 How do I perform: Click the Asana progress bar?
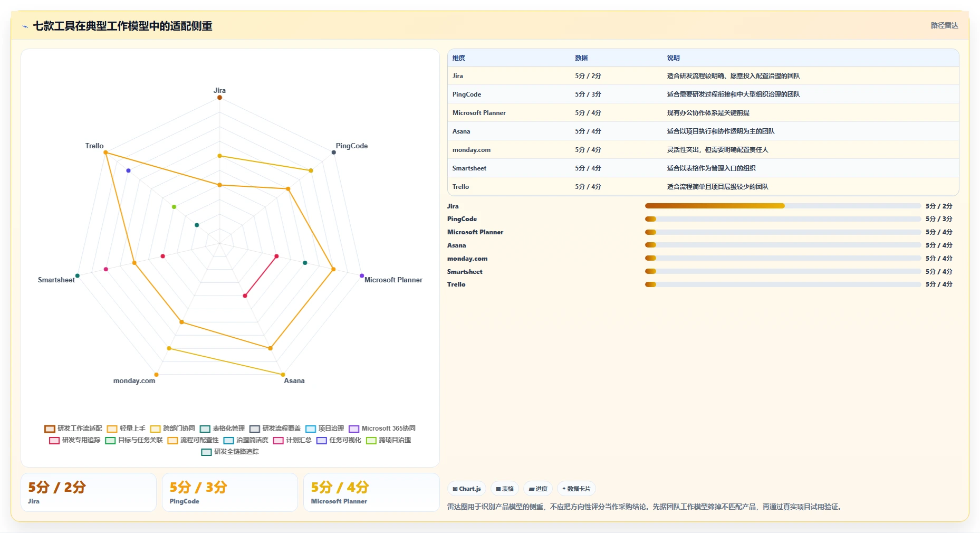pyautogui.click(x=783, y=245)
